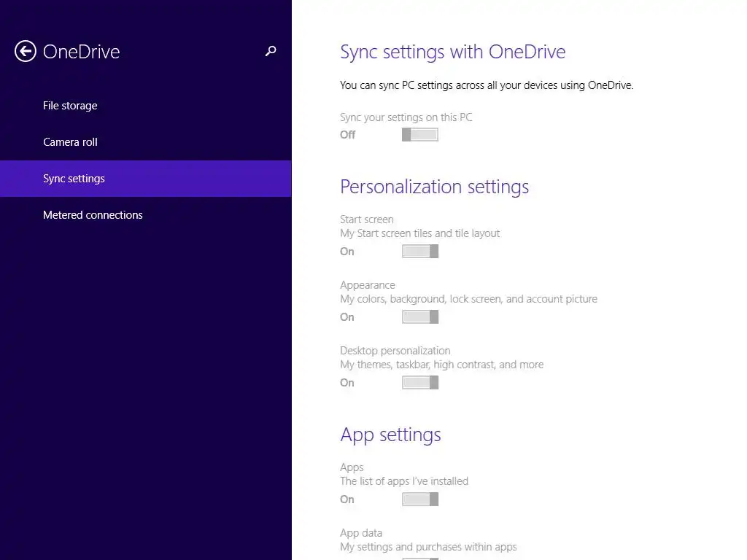Click the Desktop personalization label

pos(395,351)
